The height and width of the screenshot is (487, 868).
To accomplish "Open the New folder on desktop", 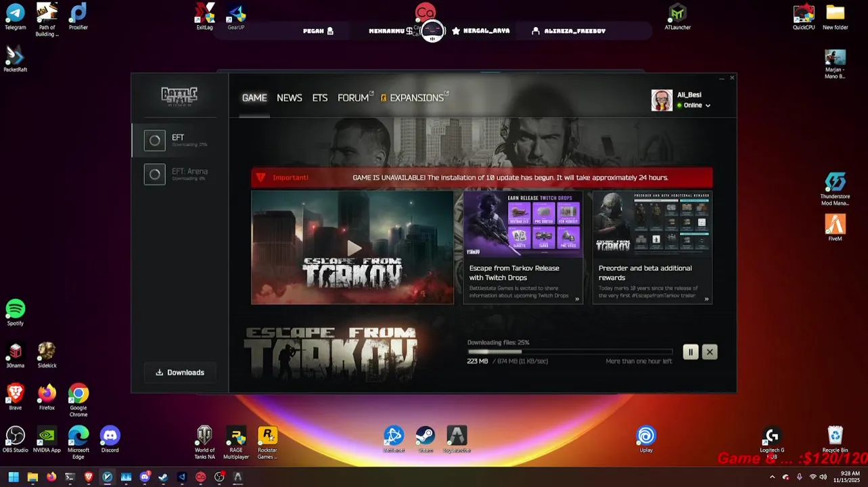I will click(836, 17).
